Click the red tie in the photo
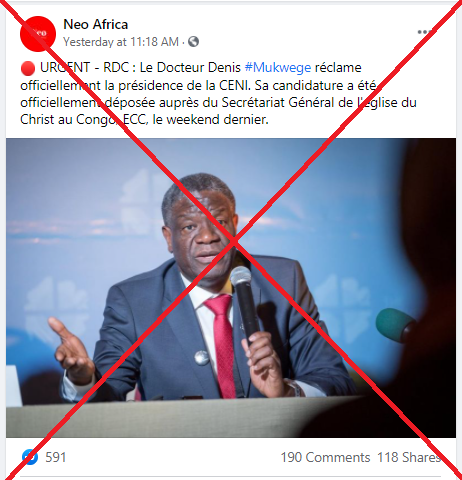 coord(223,345)
